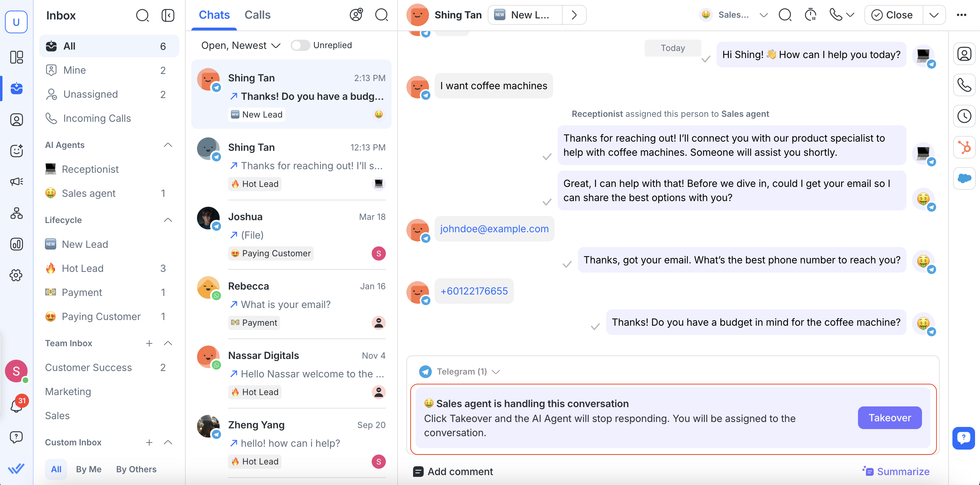Open the notifications bell icon
The image size is (980, 485).
click(x=16, y=406)
